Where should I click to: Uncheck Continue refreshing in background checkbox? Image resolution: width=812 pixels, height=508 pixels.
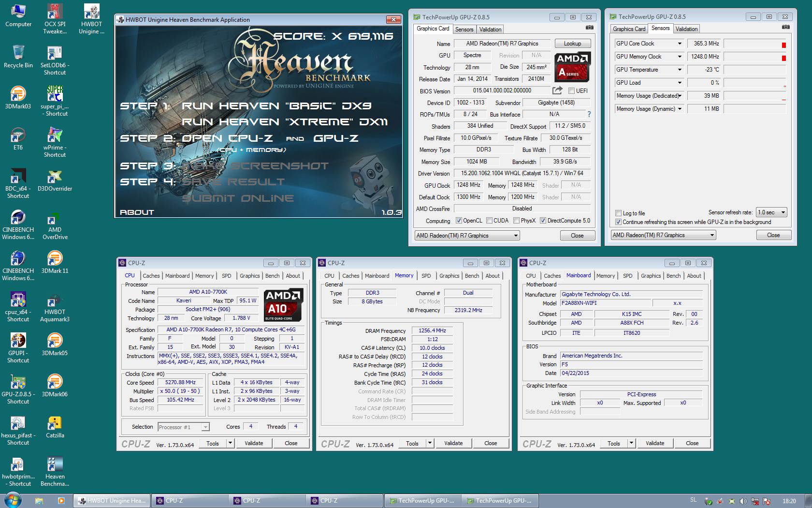(618, 222)
